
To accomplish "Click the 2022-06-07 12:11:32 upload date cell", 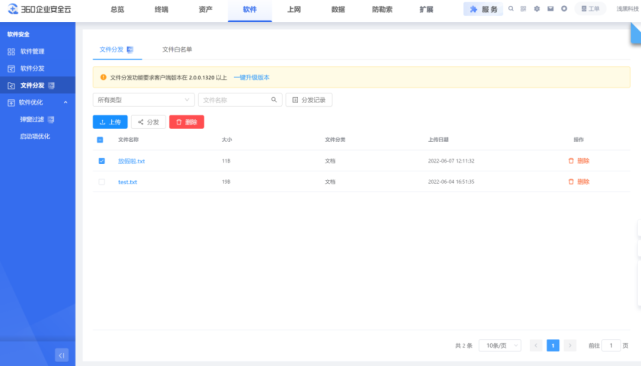I will coord(451,161).
